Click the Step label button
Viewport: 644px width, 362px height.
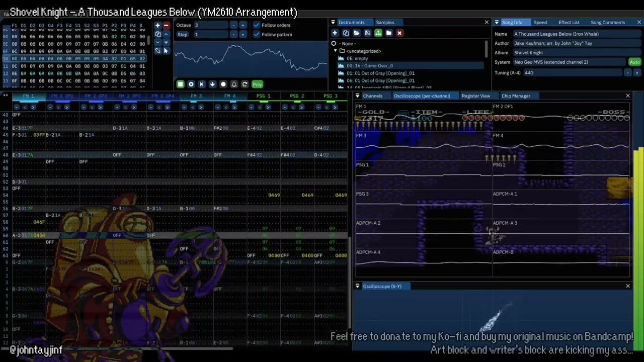(x=182, y=35)
